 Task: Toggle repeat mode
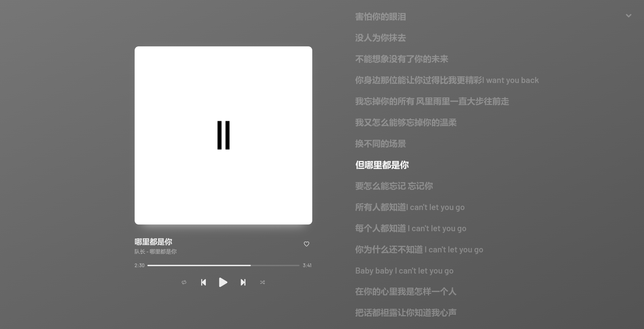pyautogui.click(x=184, y=282)
